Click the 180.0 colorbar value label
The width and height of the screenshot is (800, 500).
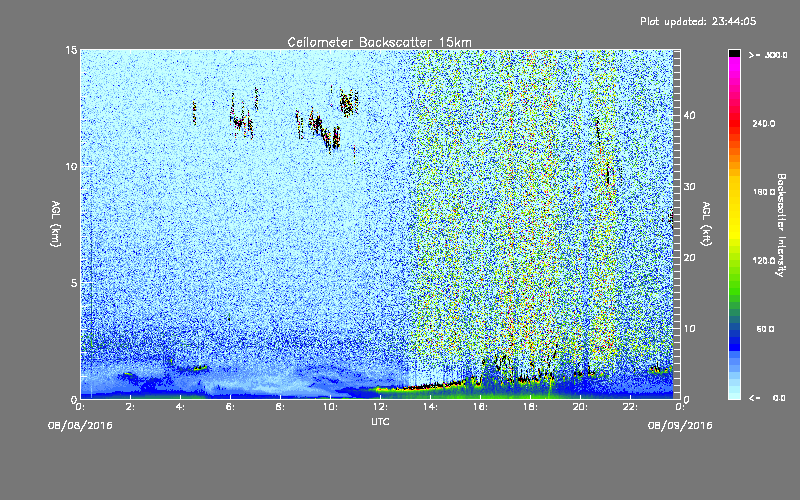tap(763, 192)
